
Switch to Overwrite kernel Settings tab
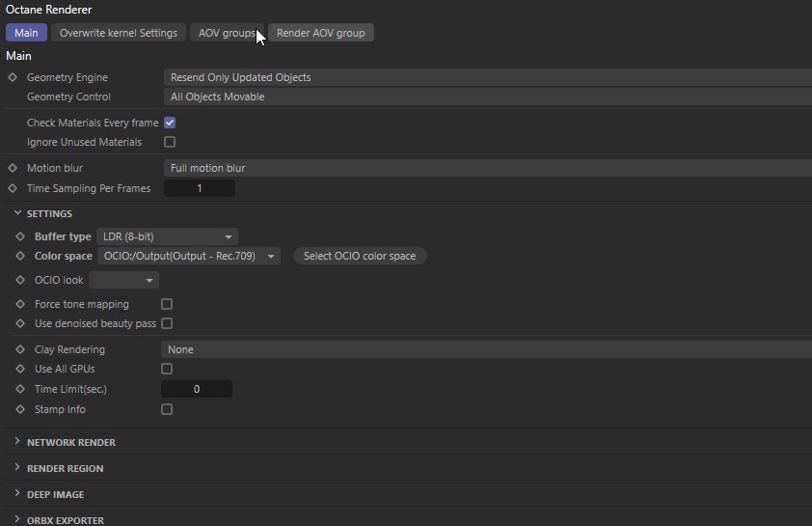[118, 33]
